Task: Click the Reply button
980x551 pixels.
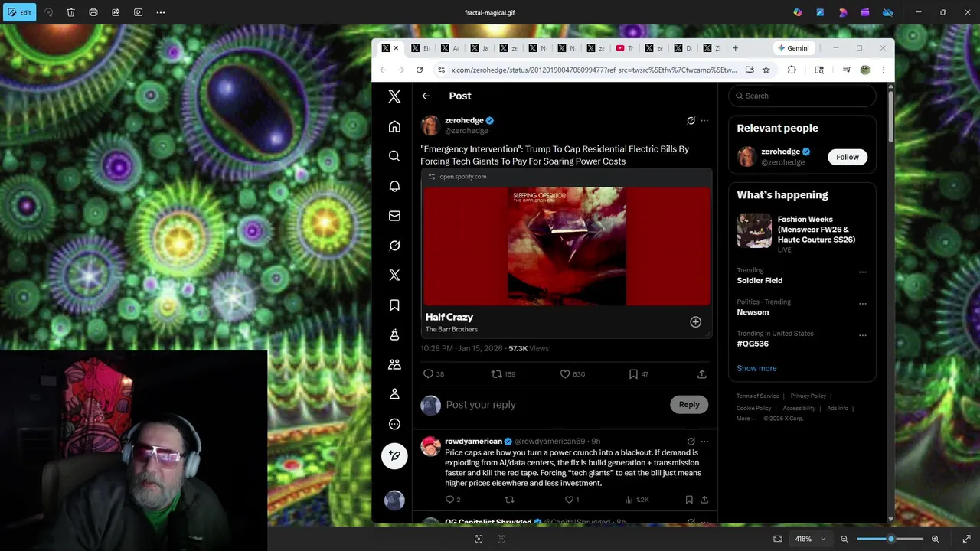Action: (689, 404)
